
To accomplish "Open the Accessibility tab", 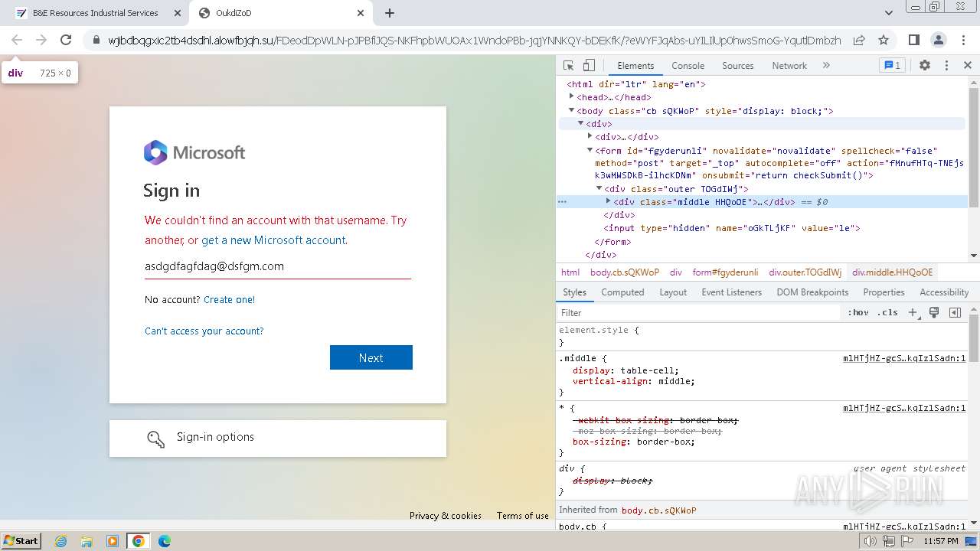I will click(x=944, y=292).
